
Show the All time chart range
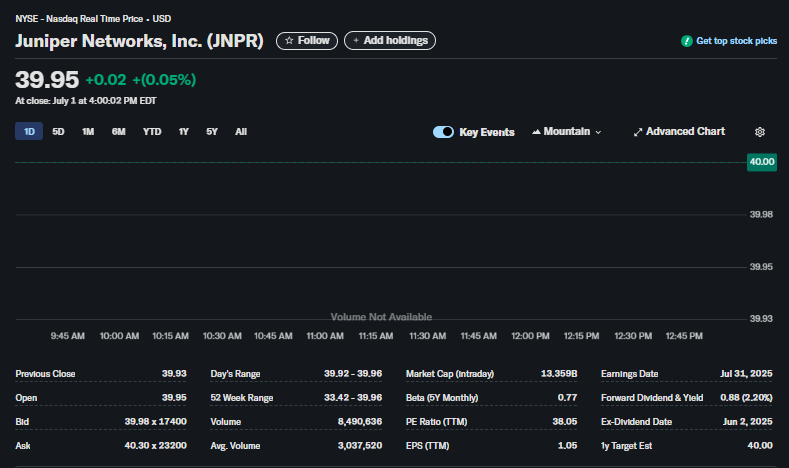click(x=241, y=132)
